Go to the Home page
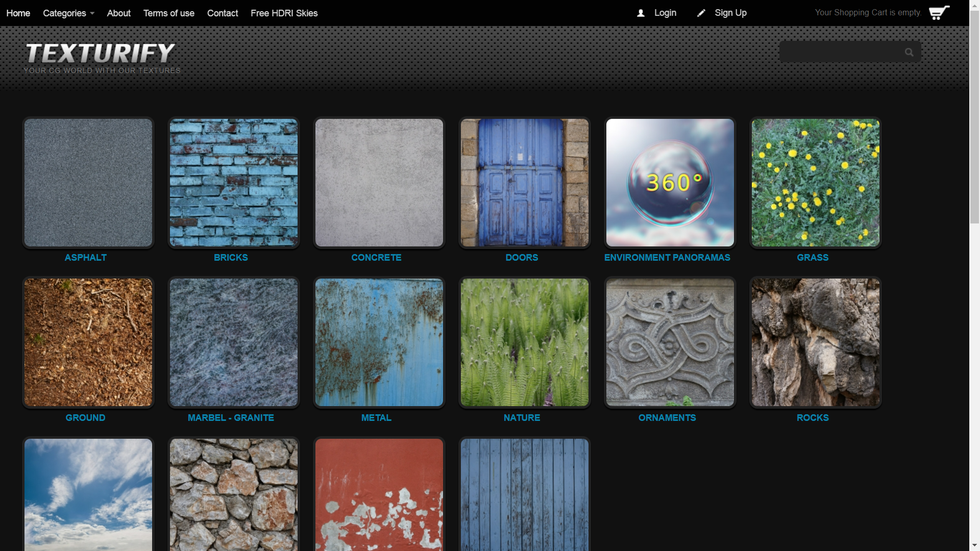This screenshot has width=980, height=551. coord(18,13)
